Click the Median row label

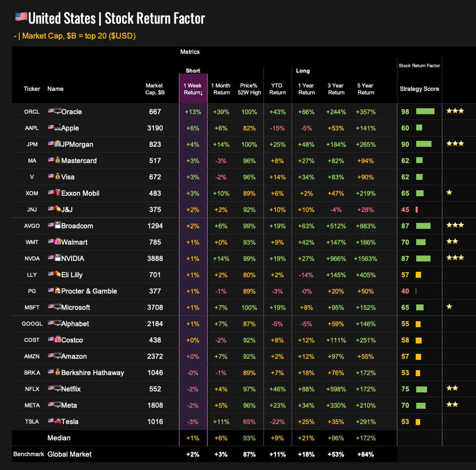(59, 438)
